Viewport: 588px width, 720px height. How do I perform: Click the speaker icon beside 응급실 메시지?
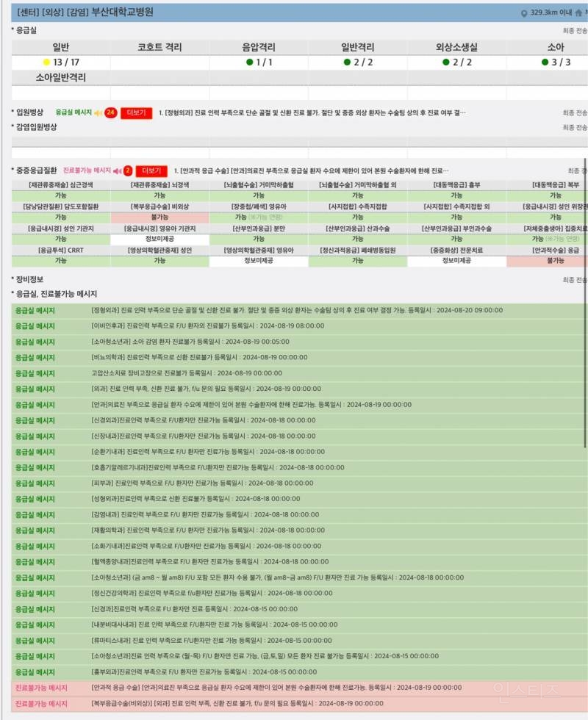coord(98,112)
